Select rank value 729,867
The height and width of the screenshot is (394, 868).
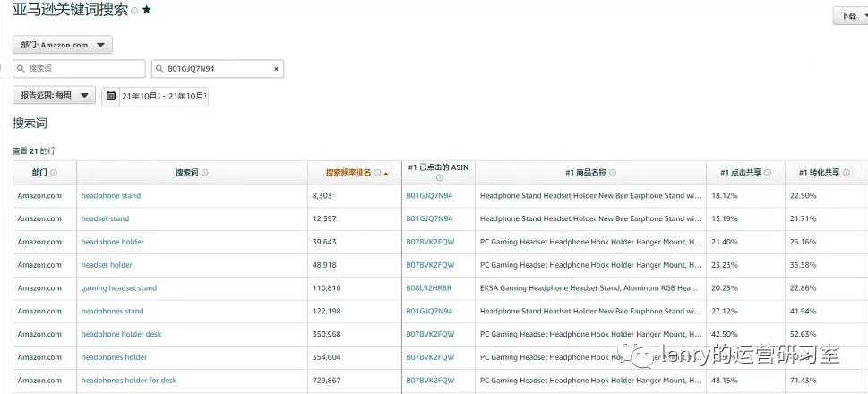(327, 381)
